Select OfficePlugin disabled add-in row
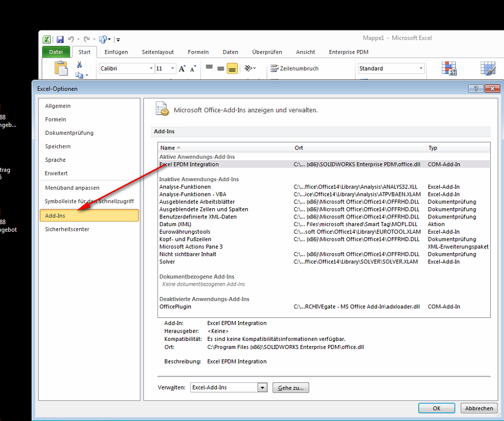 (x=324, y=307)
